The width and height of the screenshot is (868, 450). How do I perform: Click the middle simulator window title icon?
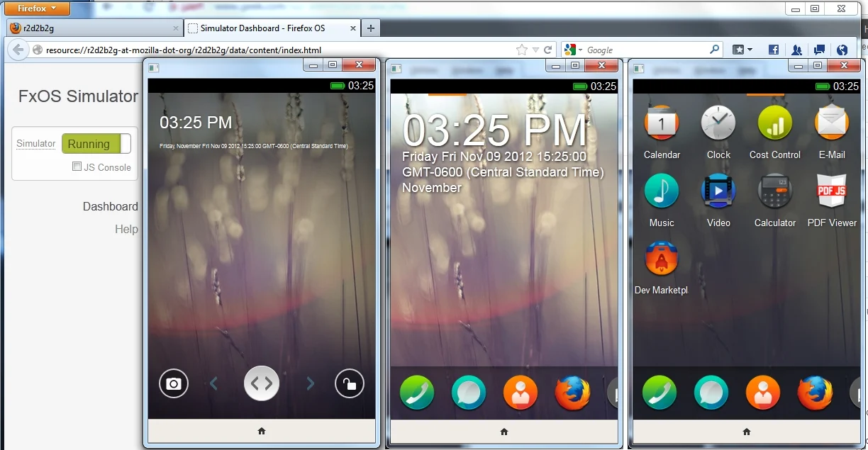coord(397,69)
